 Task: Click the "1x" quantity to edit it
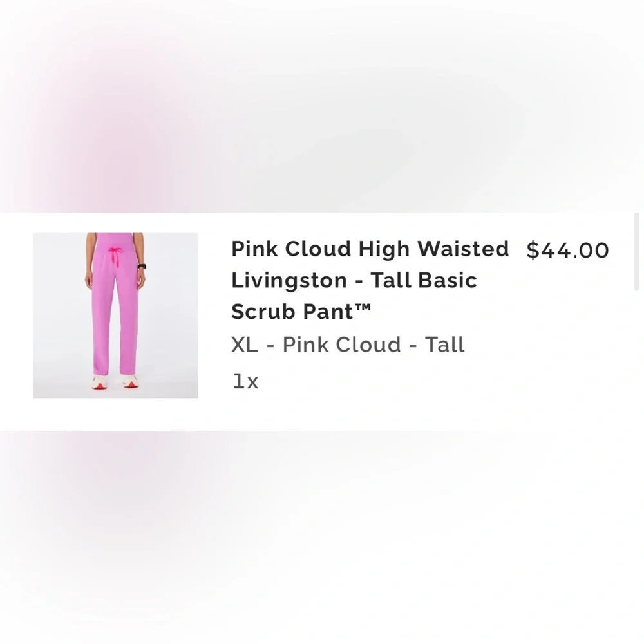(x=244, y=380)
